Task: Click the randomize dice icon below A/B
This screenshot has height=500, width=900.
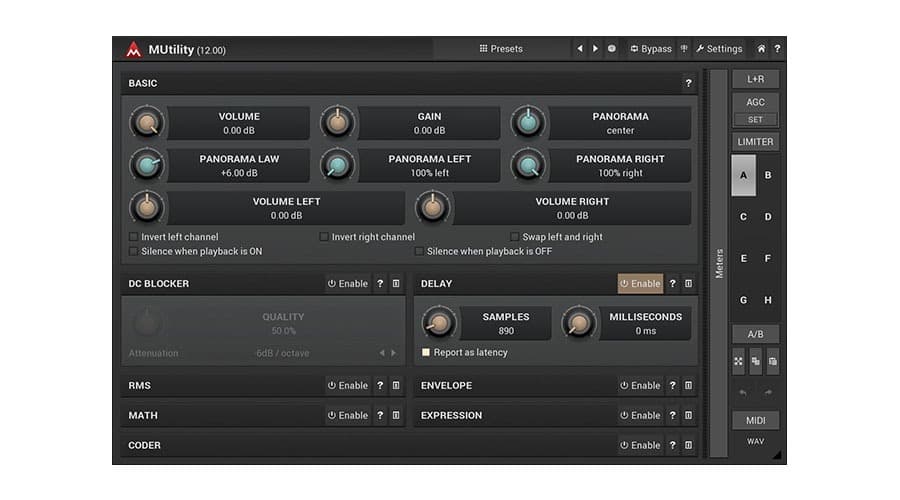Action: point(739,362)
